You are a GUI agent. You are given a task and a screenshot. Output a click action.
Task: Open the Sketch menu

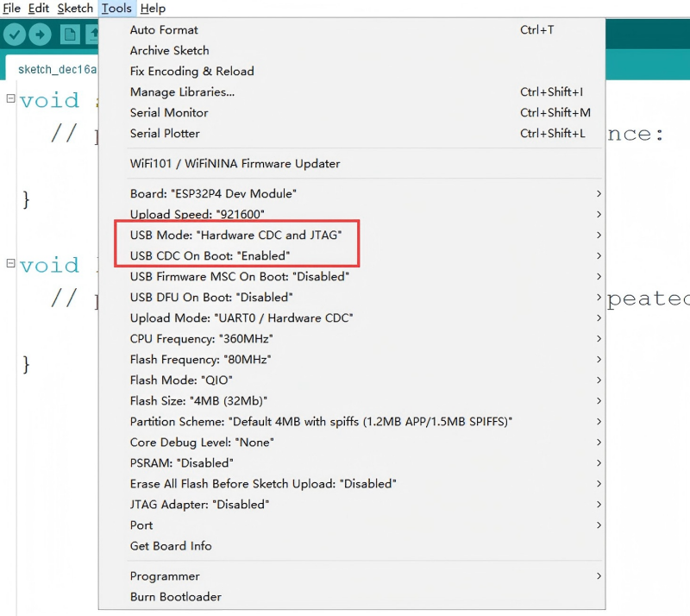(x=75, y=9)
